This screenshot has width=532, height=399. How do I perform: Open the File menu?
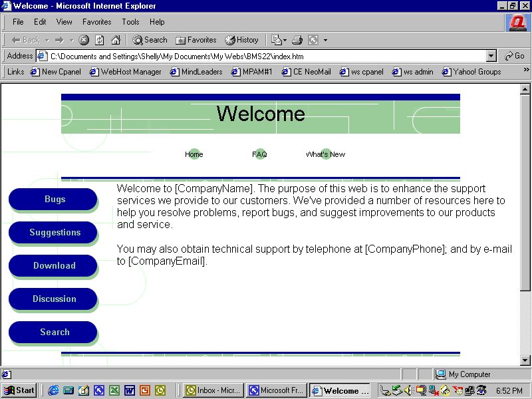[x=18, y=22]
